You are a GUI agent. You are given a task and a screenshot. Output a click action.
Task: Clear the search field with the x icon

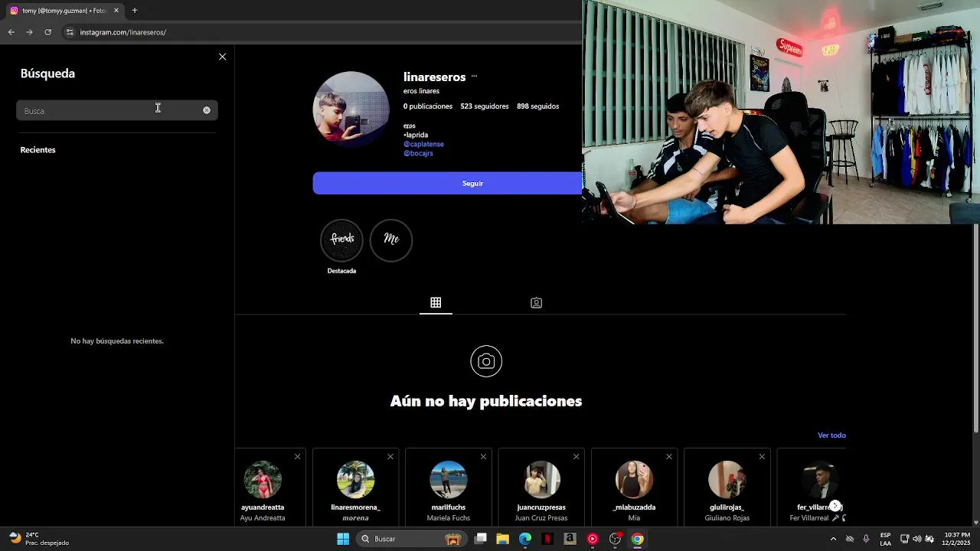[207, 110]
